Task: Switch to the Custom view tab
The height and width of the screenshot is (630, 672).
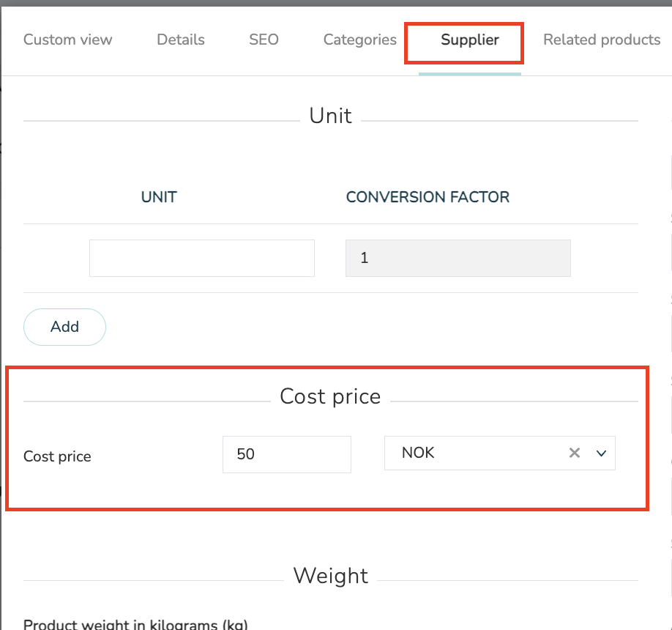Action: (x=68, y=40)
